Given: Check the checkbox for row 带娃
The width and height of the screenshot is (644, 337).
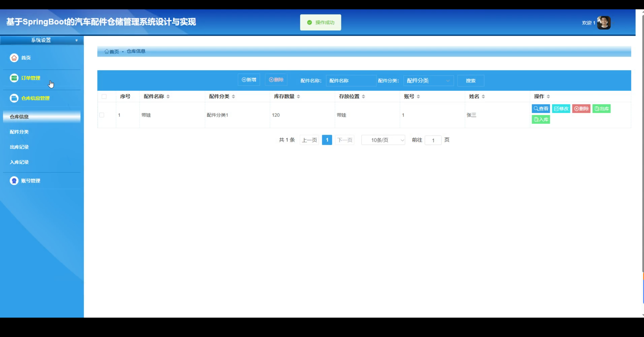Looking at the screenshot, I should 102,115.
